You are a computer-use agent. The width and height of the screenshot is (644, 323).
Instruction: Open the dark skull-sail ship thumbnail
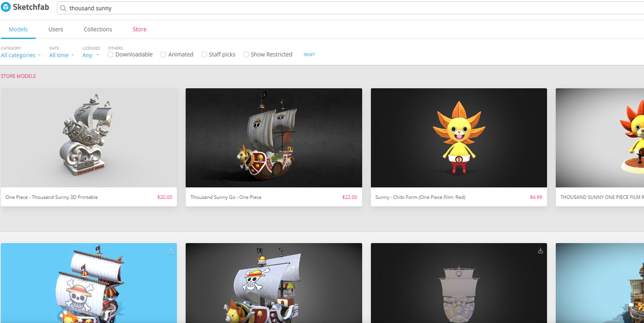point(274,283)
